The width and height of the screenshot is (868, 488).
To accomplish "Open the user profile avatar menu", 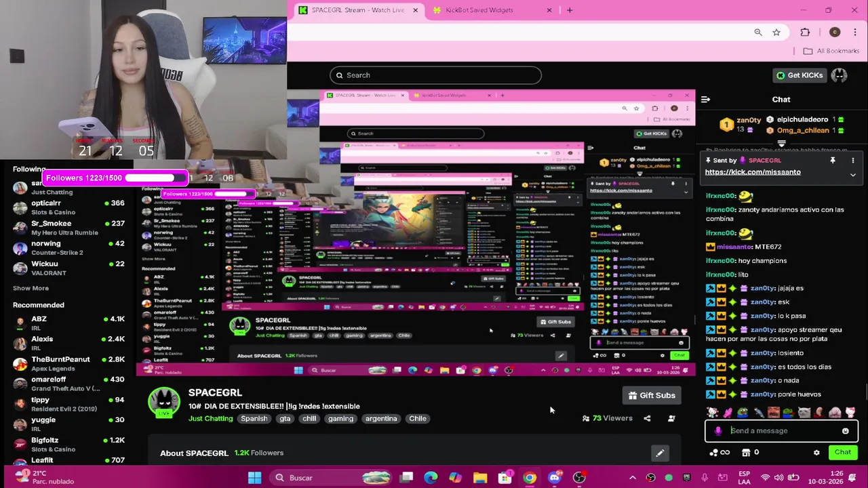I will tap(839, 75).
